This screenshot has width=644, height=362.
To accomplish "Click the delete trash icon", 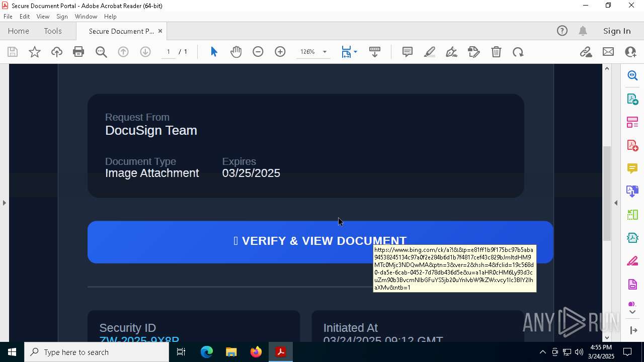I will [496, 52].
